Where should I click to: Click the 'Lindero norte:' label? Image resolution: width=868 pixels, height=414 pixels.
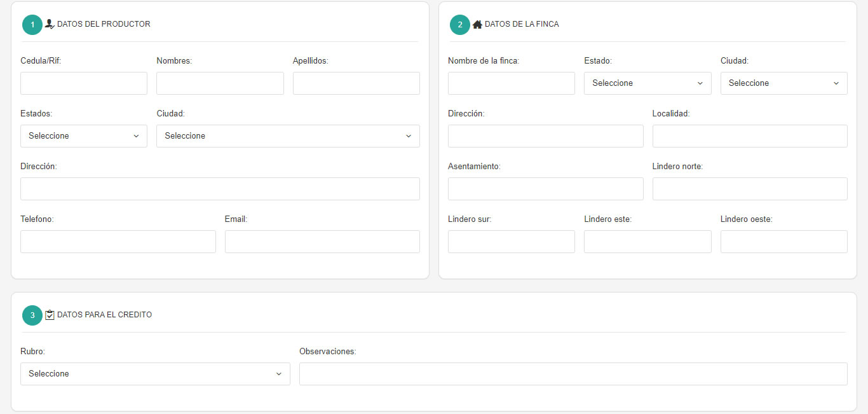coord(677,167)
